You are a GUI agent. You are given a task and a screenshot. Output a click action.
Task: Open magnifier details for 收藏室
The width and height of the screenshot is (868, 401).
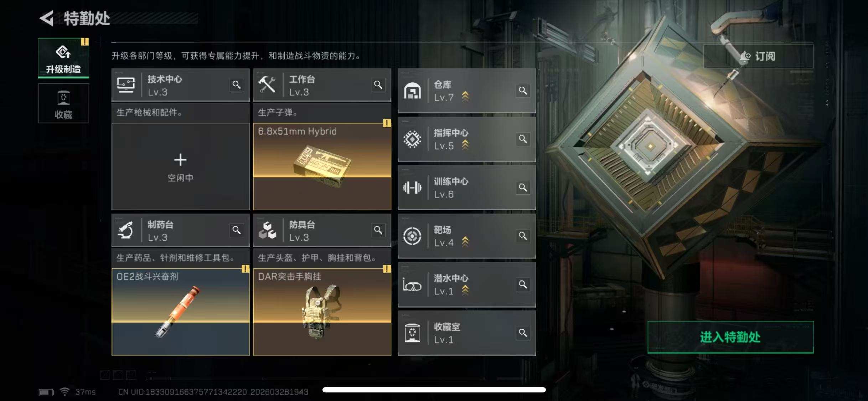[x=523, y=333]
